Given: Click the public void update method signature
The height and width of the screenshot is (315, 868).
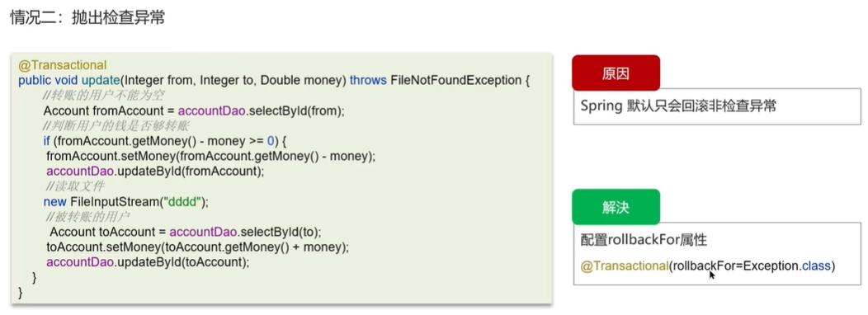Looking at the screenshot, I should [x=274, y=81].
